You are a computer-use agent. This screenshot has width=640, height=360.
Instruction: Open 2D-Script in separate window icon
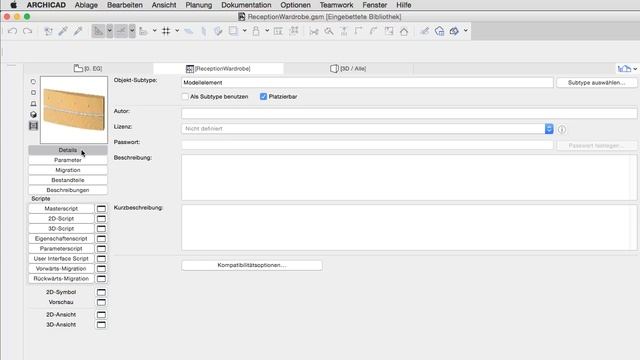click(x=101, y=219)
